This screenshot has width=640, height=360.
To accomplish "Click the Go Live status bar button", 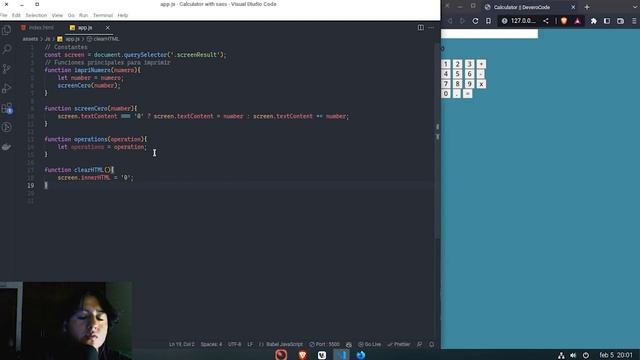I will pyautogui.click(x=369, y=344).
